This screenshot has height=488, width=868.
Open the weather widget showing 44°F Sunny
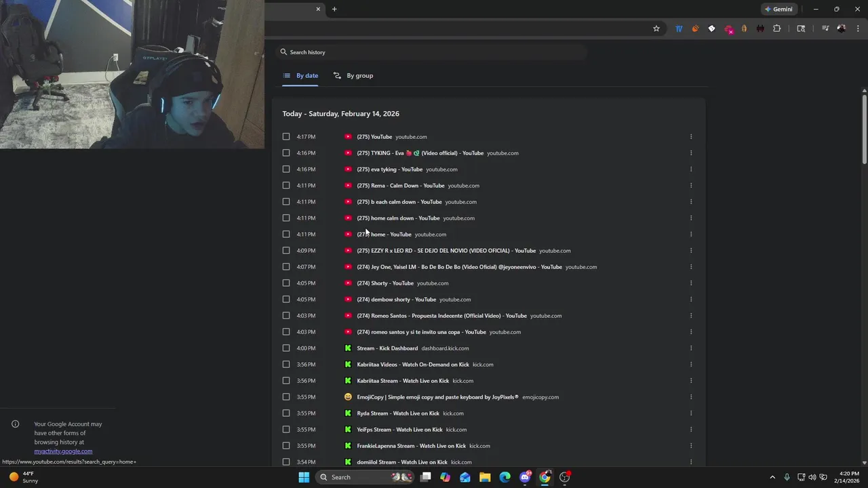pyautogui.click(x=23, y=477)
